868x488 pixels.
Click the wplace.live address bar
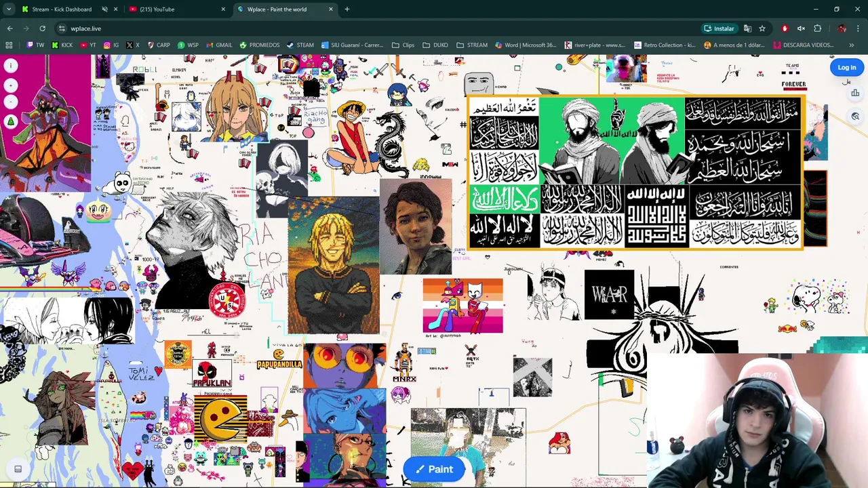(380, 28)
